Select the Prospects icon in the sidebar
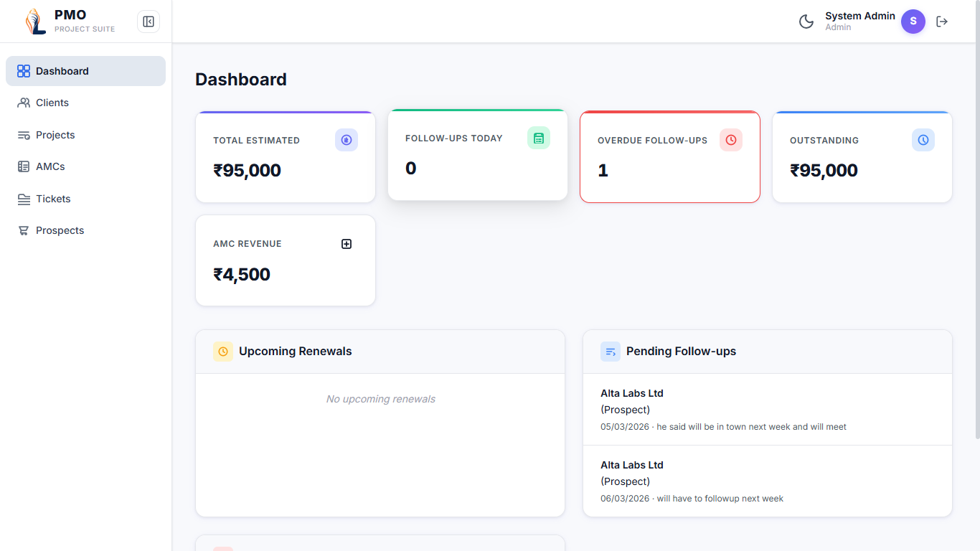 [x=22, y=230]
